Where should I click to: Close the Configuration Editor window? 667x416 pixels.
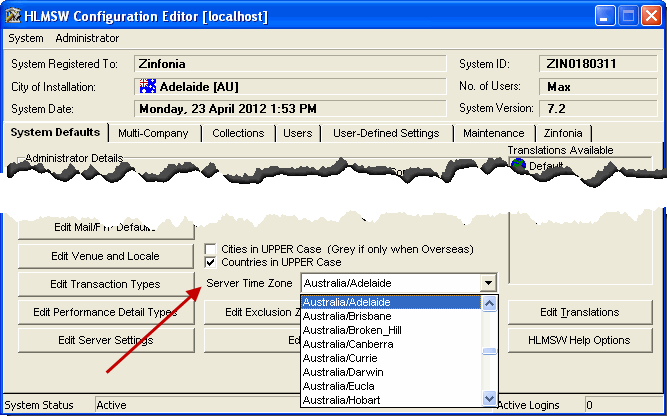tap(651, 17)
